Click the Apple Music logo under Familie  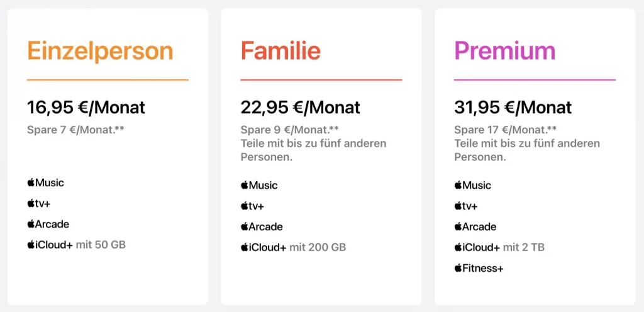258,186
